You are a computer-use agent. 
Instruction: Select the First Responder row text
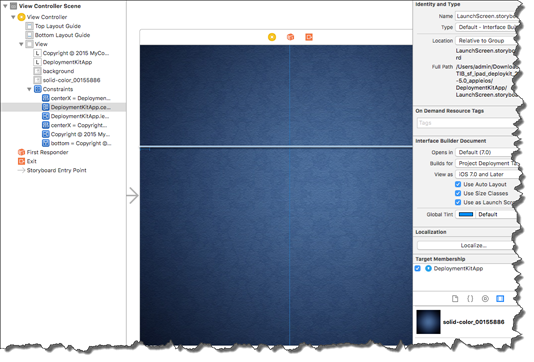(x=48, y=153)
